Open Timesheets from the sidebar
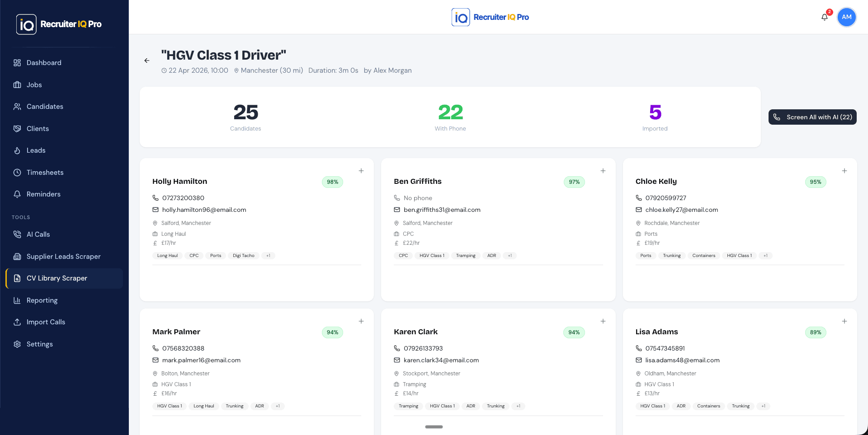 64,173
